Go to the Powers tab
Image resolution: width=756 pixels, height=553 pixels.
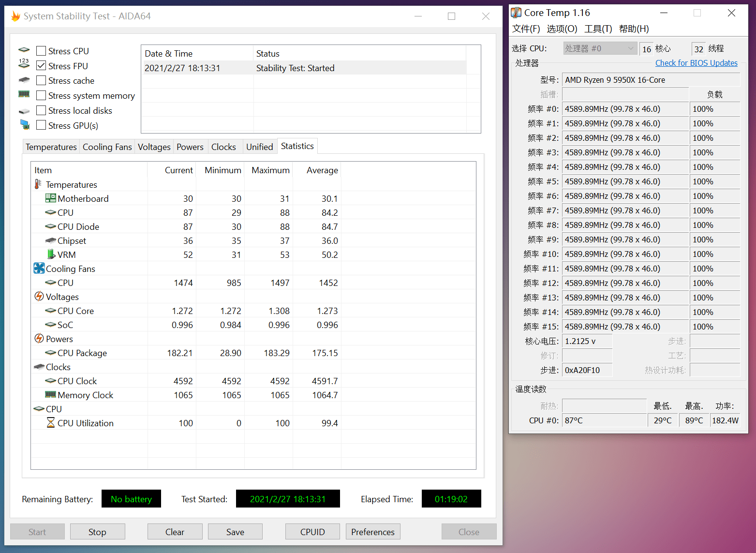coord(190,147)
